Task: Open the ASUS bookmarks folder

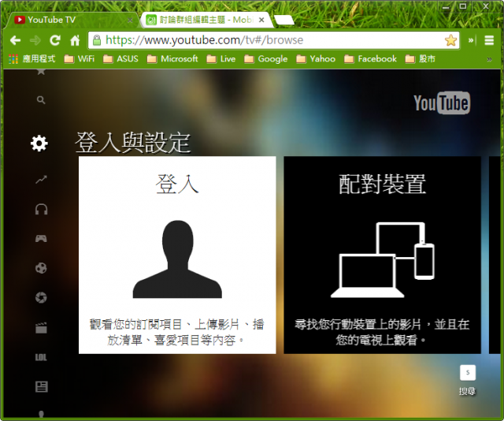Action: click(x=120, y=59)
